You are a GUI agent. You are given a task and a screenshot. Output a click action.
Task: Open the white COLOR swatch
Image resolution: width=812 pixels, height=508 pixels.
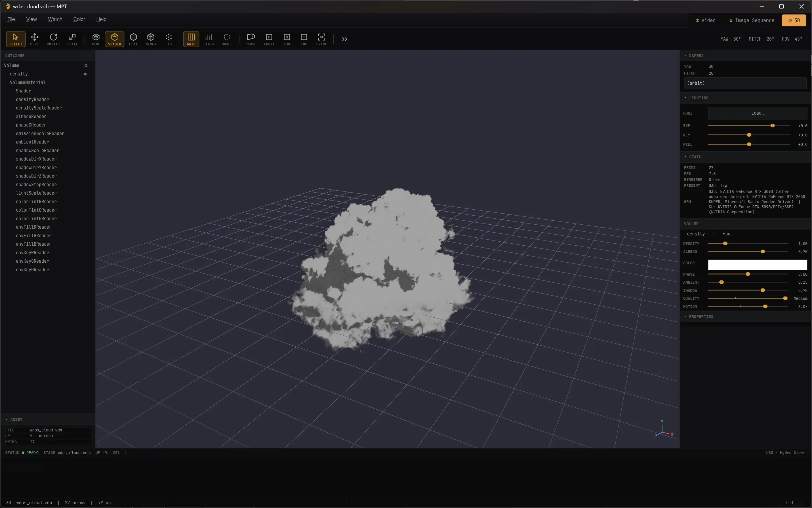click(x=758, y=265)
